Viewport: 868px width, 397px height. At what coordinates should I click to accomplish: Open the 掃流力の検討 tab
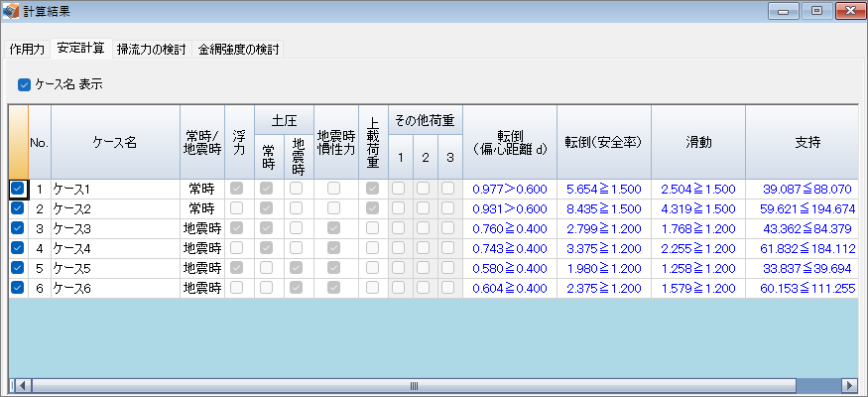[152, 48]
